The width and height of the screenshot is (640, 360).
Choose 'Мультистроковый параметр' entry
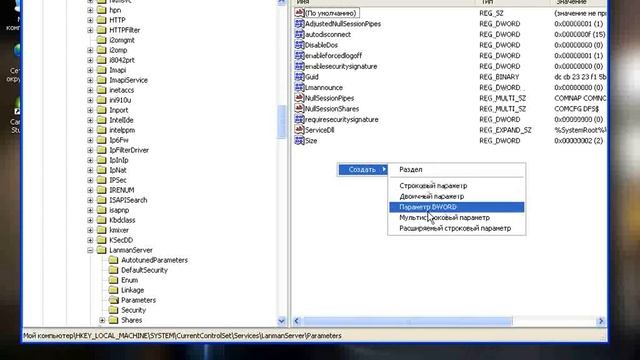456,218
